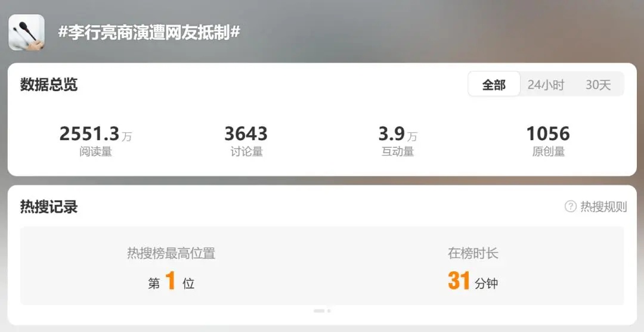Open the microphone topic avatar thumbnail
Viewport: 644px width, 332px height.
click(x=27, y=32)
